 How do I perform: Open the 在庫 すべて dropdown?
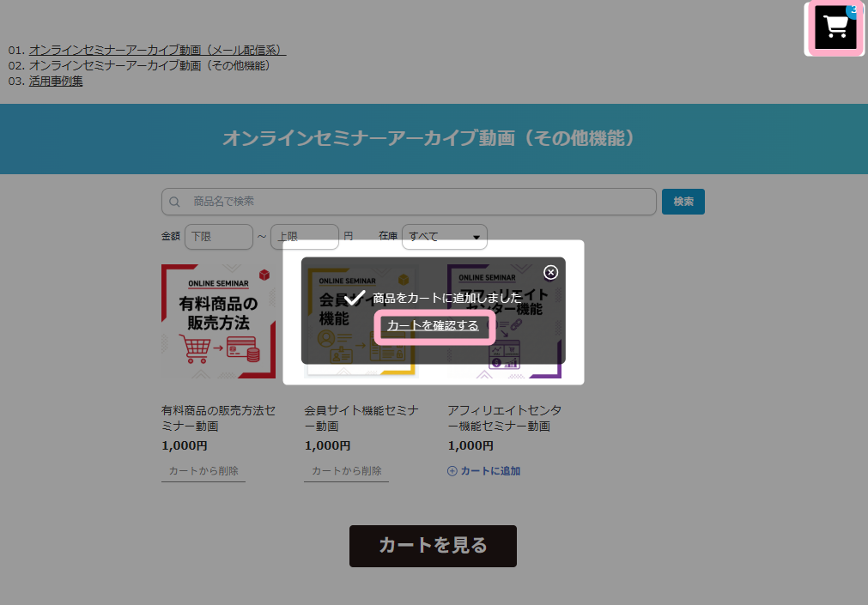tap(445, 236)
